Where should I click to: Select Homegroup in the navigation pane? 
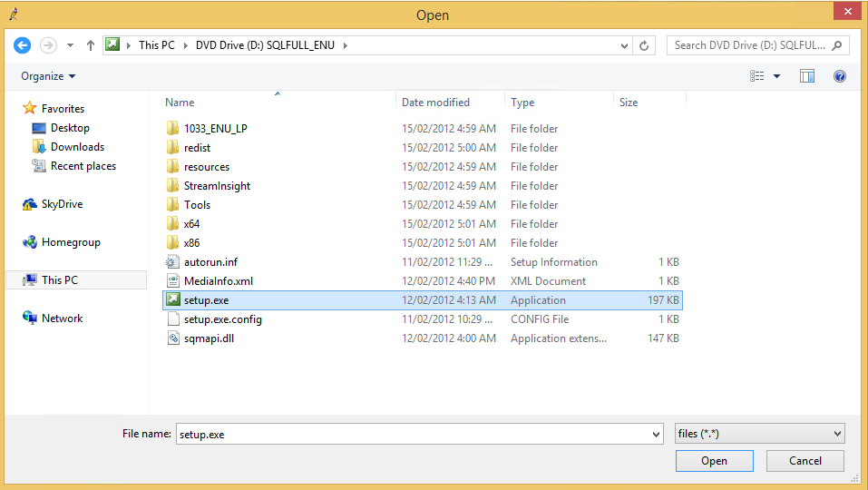point(62,242)
